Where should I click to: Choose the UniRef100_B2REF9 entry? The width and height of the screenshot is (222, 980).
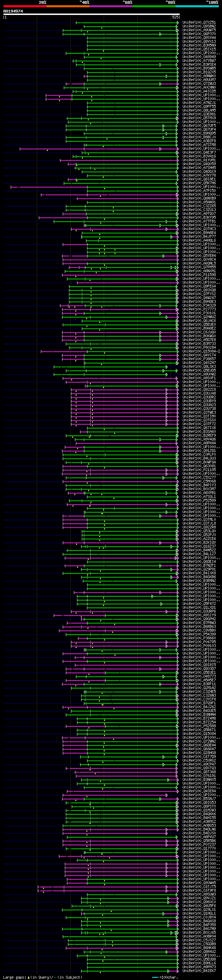[x=199, y=436]
